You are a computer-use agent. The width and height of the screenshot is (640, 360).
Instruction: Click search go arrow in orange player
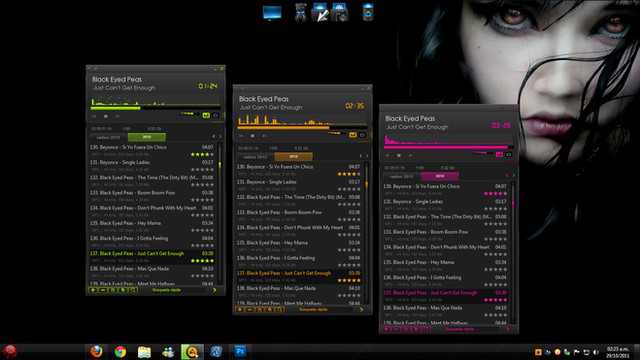click(x=362, y=309)
